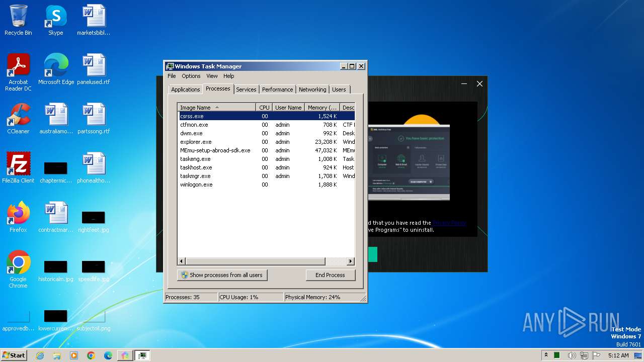Screen dimensions: 644x362
Task: Click the Show Desktop tray button
Action: [638, 355]
